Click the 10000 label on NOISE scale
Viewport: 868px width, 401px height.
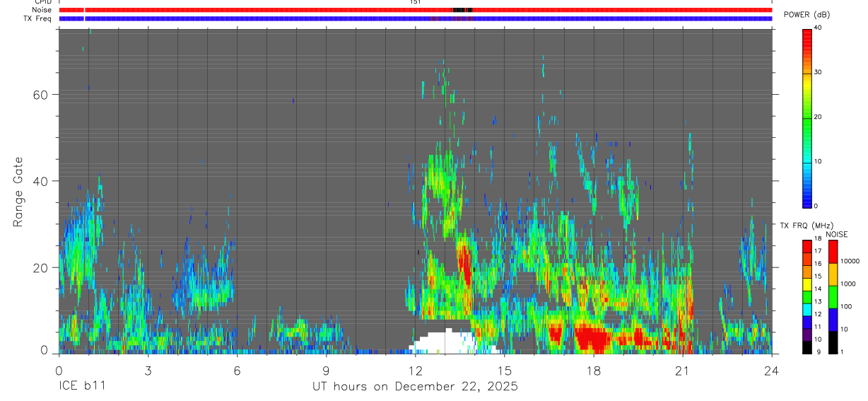(850, 261)
